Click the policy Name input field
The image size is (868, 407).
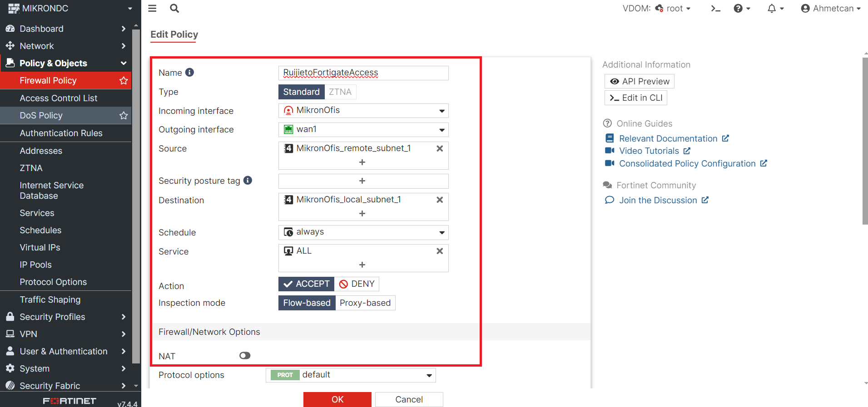pyautogui.click(x=363, y=73)
